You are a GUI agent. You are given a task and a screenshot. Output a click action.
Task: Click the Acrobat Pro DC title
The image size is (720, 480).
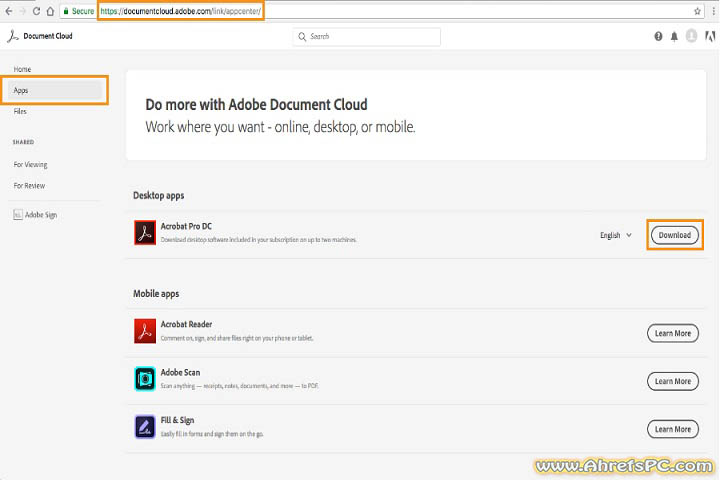point(186,226)
